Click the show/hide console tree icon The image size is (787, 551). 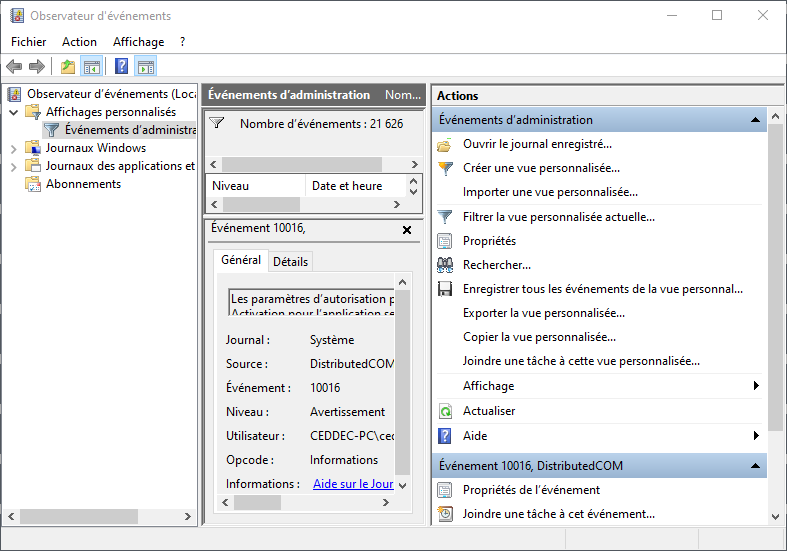92,67
